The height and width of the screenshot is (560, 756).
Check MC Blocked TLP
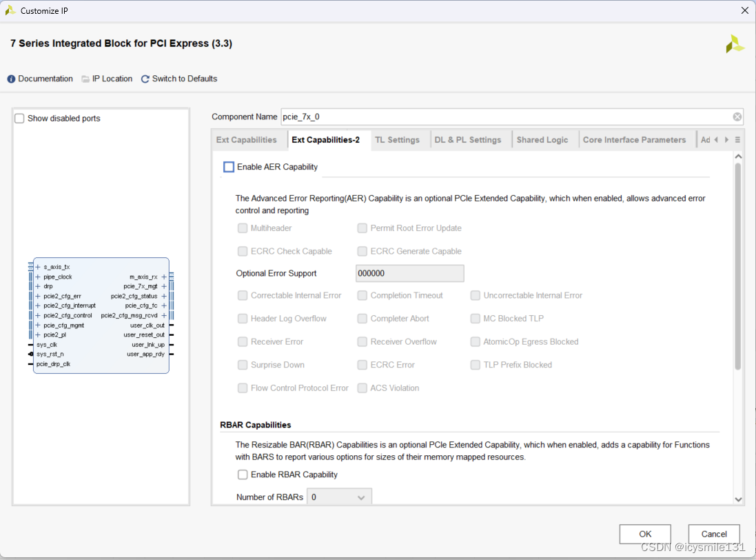(476, 319)
